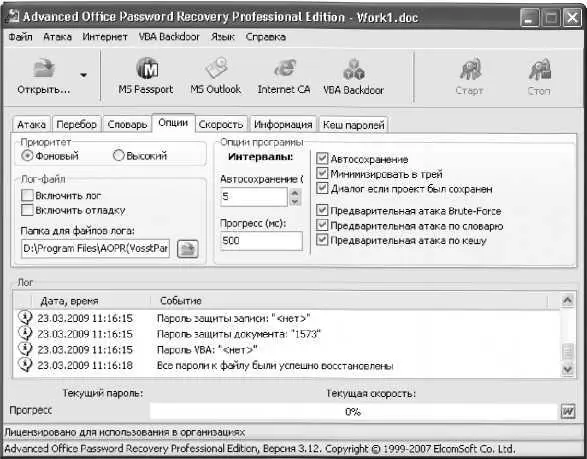Switch to the Информация tab
Screen dimensions: 587x459
pyautogui.click(x=283, y=124)
